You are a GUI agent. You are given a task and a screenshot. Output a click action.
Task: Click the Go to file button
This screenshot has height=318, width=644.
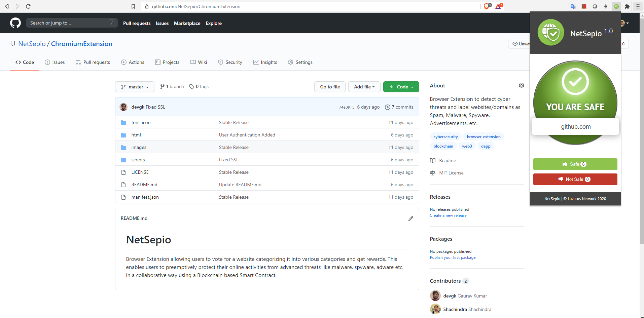(330, 87)
